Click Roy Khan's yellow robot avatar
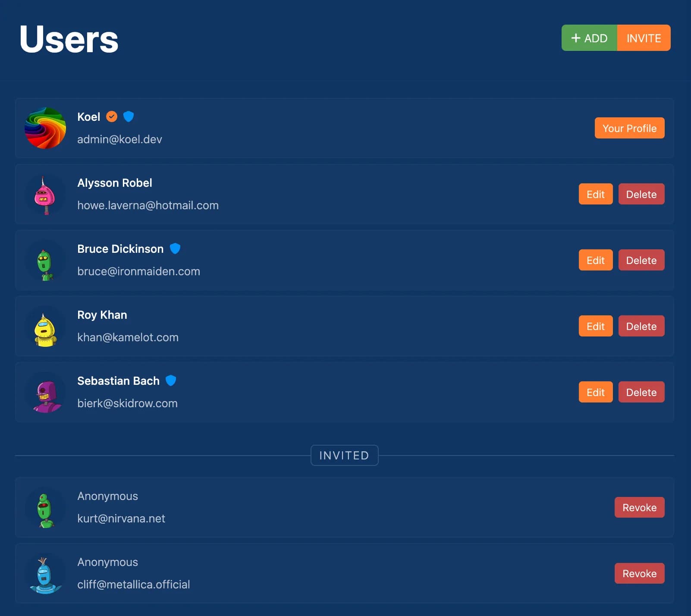The image size is (691, 616). [x=45, y=327]
